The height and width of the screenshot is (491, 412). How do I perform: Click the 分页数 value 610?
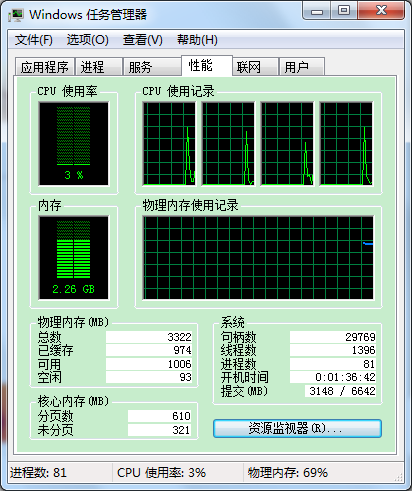[159, 416]
